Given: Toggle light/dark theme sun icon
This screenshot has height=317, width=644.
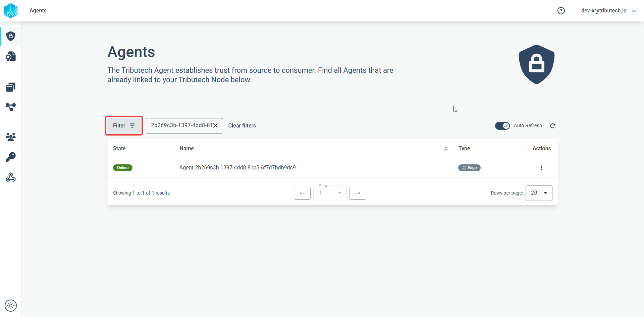Looking at the screenshot, I should tap(11, 306).
